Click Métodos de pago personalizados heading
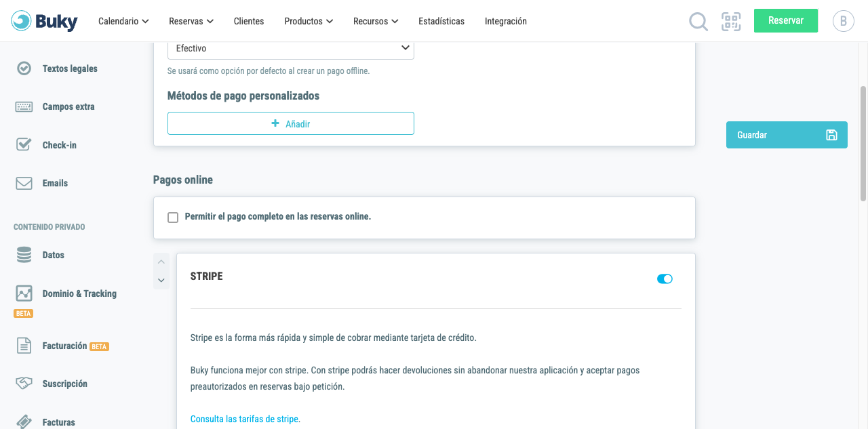The height and width of the screenshot is (429, 868). [x=243, y=96]
